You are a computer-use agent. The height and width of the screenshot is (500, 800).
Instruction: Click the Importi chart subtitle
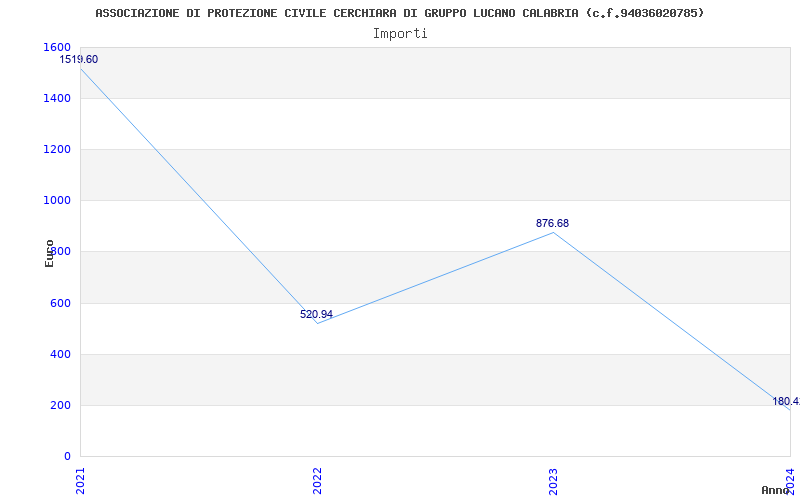(x=400, y=34)
